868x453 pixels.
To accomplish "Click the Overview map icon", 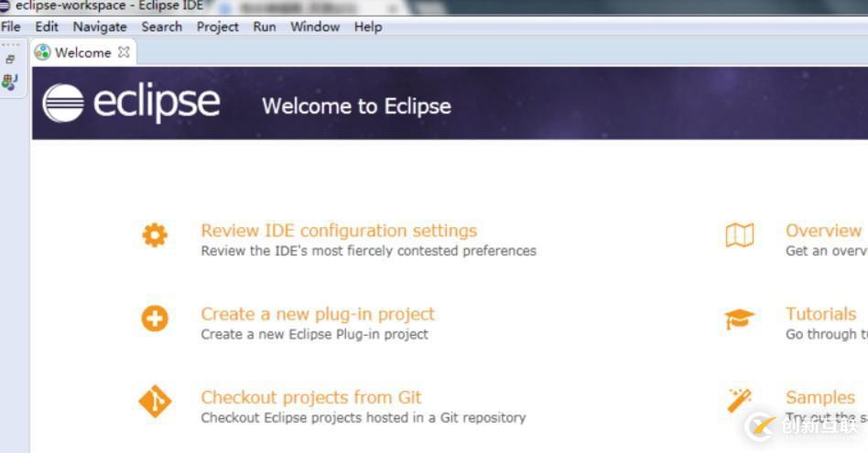I will pos(740,235).
